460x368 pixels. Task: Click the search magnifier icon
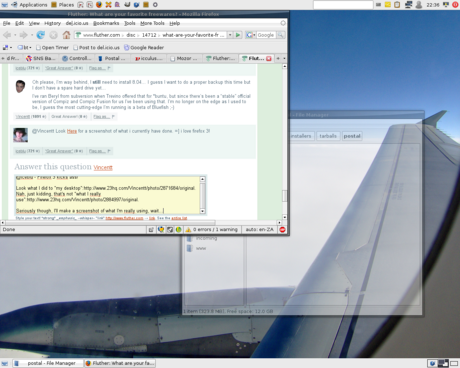click(x=281, y=35)
